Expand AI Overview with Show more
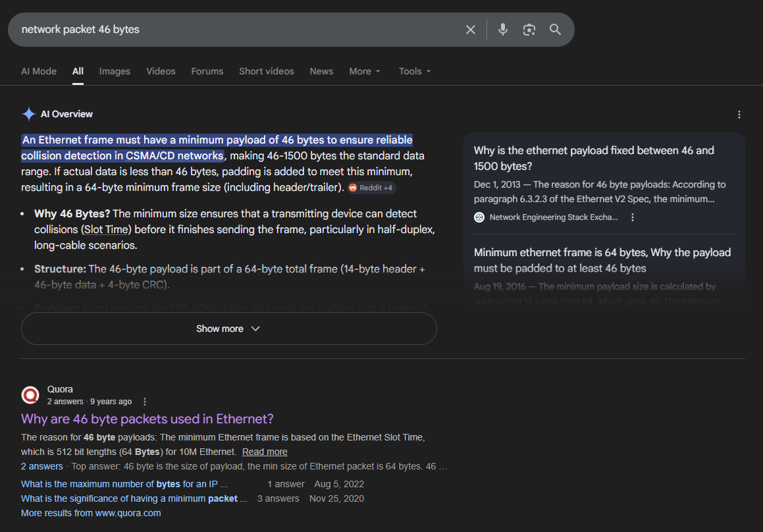 [228, 329]
